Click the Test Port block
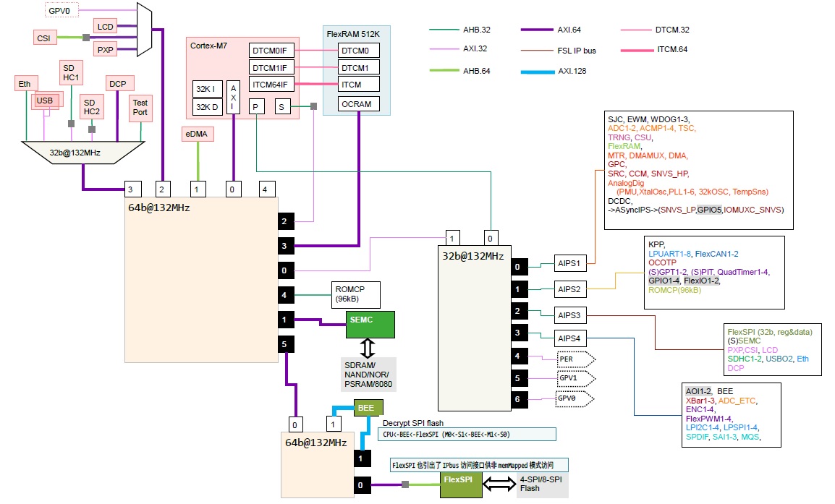Screen dimensions: 835x504 (140, 108)
